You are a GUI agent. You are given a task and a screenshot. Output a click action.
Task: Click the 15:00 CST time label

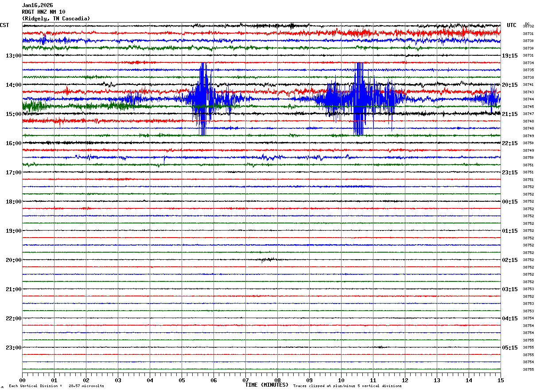(13, 114)
